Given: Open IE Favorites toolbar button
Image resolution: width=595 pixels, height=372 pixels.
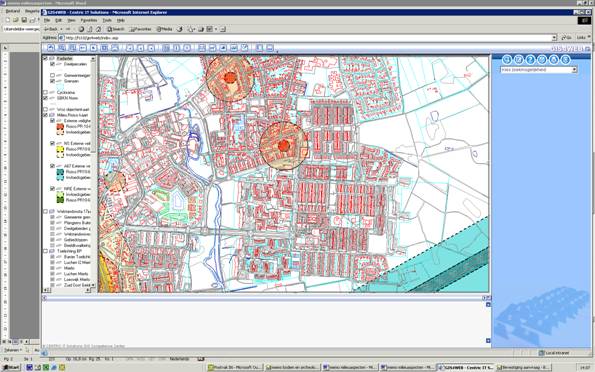Looking at the screenshot, I should pyautogui.click(x=141, y=29).
